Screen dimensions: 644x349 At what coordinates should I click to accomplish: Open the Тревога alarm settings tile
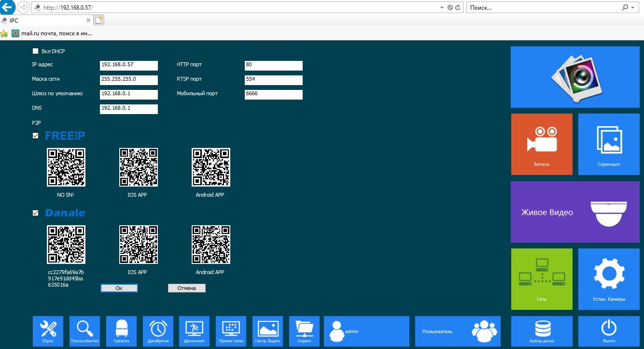point(121,331)
